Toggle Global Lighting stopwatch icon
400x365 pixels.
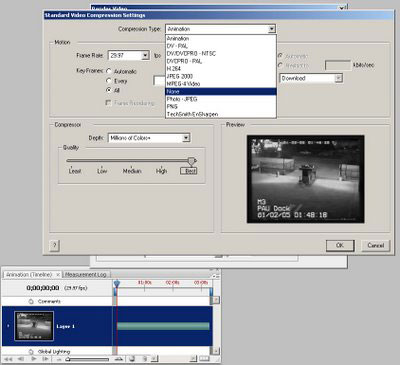coord(31,351)
